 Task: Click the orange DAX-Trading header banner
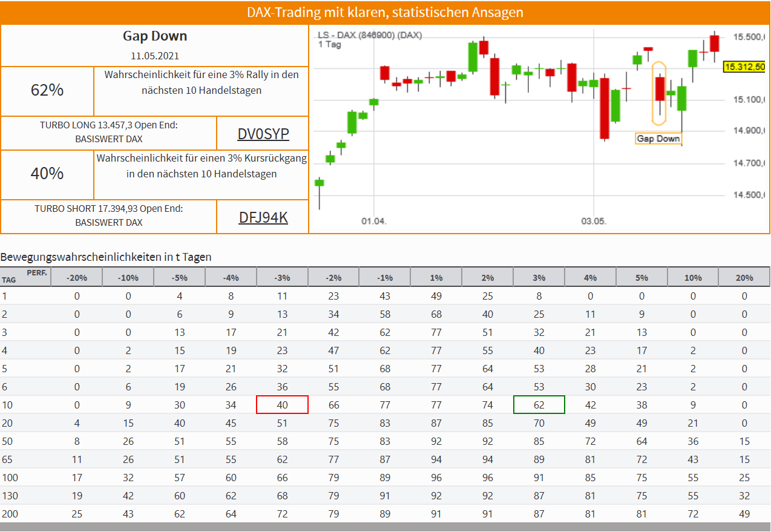pos(385,12)
